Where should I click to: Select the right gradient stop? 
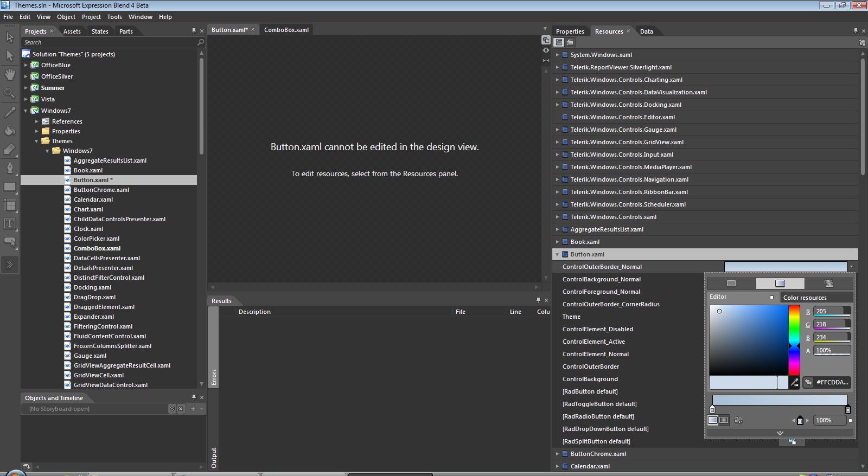coord(848,410)
